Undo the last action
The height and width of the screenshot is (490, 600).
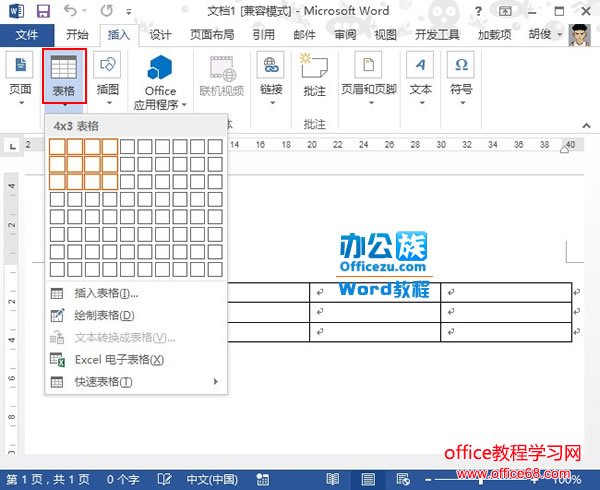point(70,10)
